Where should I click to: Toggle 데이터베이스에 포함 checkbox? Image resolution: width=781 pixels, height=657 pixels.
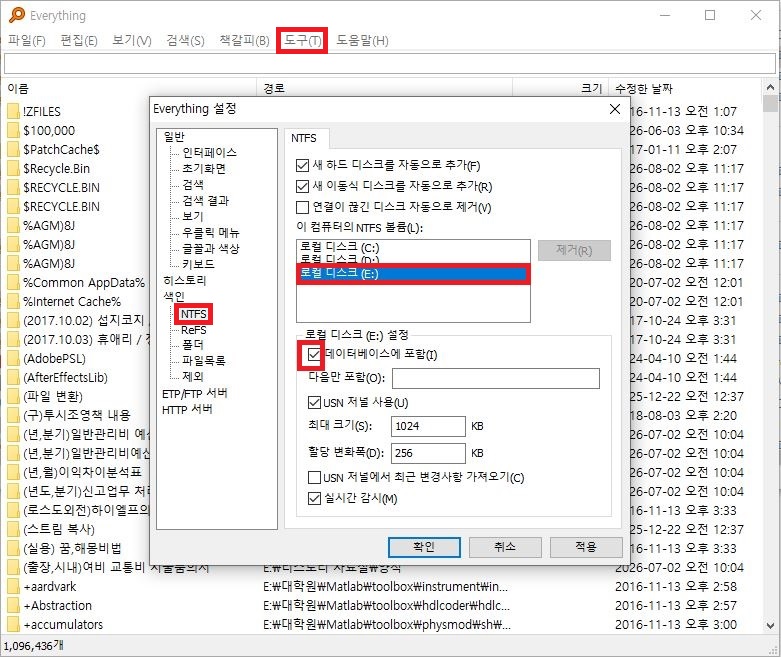pos(314,354)
